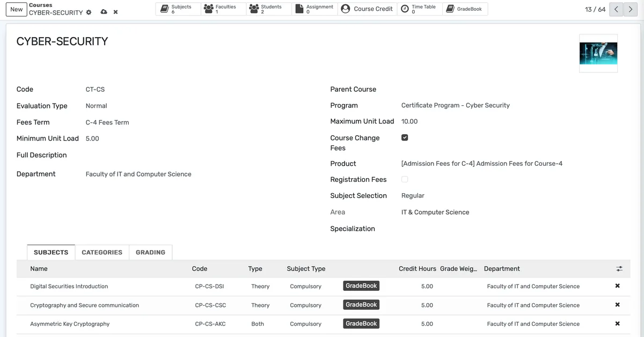Viewport: 644px width, 337px height.
Task: Toggle column sort options in subjects list
Action: point(619,268)
